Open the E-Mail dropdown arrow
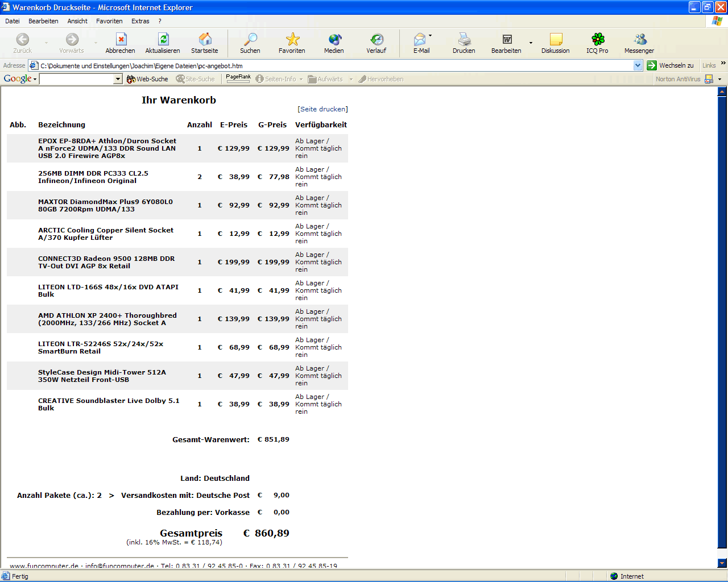Screen dimensions: 728x582 pyautogui.click(x=430, y=36)
